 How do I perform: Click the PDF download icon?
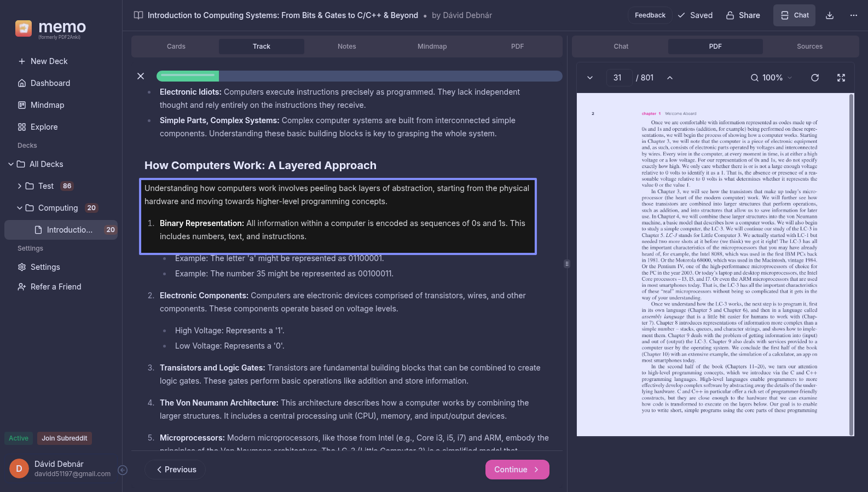pos(829,15)
